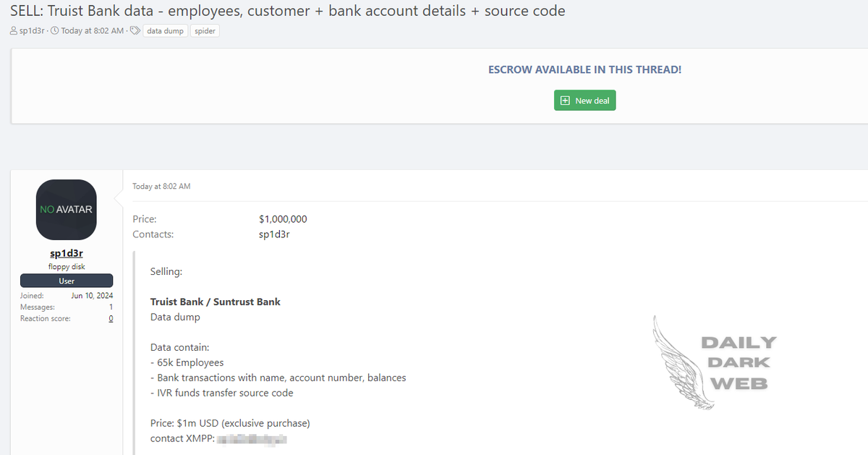Click the Contacts value sp1d3r

(x=274, y=234)
